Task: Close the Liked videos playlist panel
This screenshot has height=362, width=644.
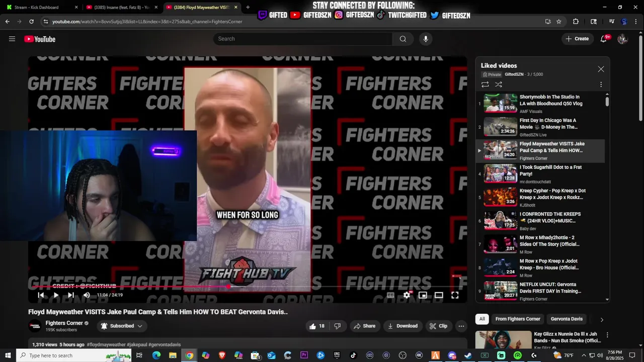Action: [x=601, y=69]
